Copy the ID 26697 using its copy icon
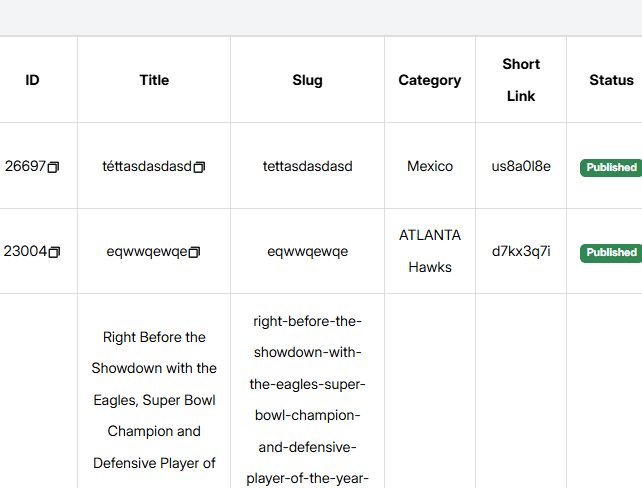The width and height of the screenshot is (642, 488). (54, 167)
